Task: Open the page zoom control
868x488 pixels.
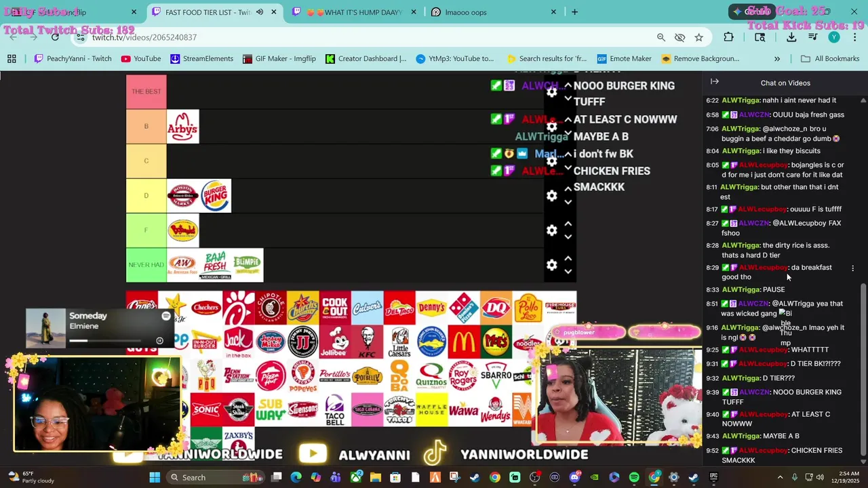Action: click(660, 37)
